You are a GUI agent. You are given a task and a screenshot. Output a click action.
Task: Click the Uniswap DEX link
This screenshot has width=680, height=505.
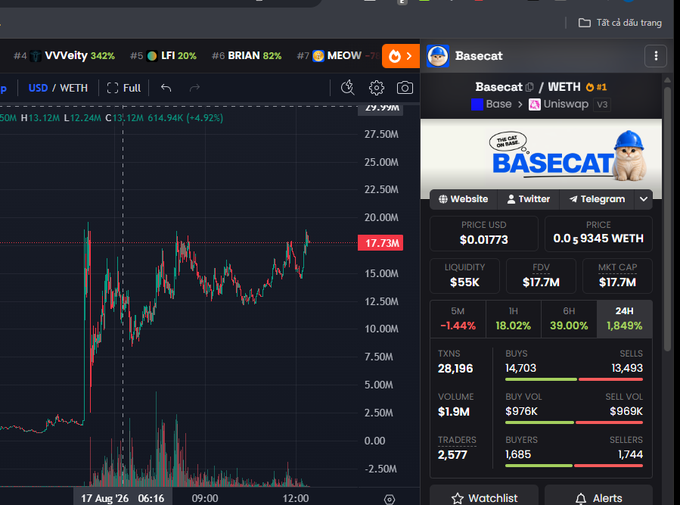point(559,104)
